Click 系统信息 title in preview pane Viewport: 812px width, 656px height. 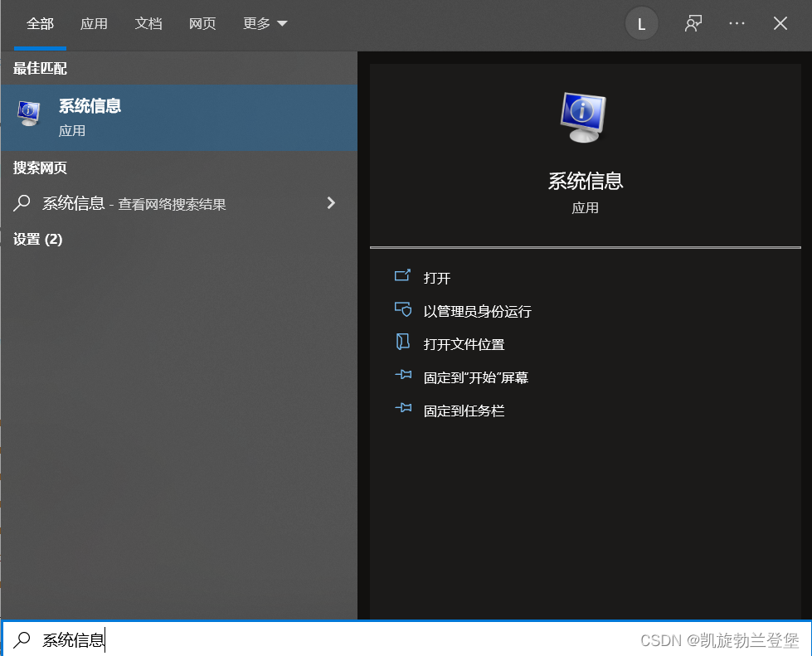tap(586, 182)
